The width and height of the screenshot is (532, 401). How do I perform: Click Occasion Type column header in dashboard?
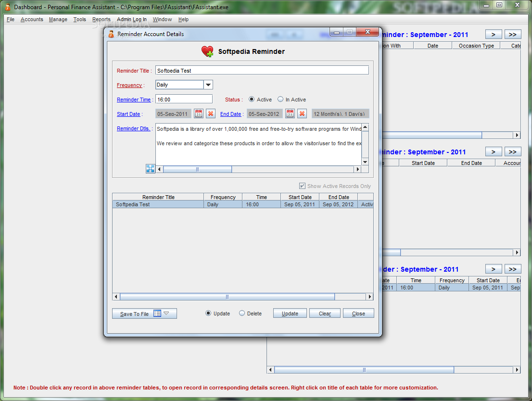(x=476, y=46)
